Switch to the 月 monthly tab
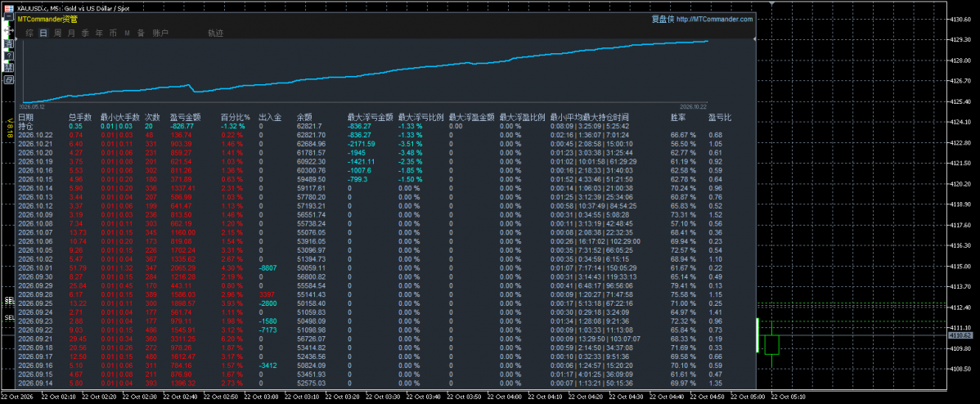Image resolution: width=980 pixels, height=404 pixels. click(71, 33)
